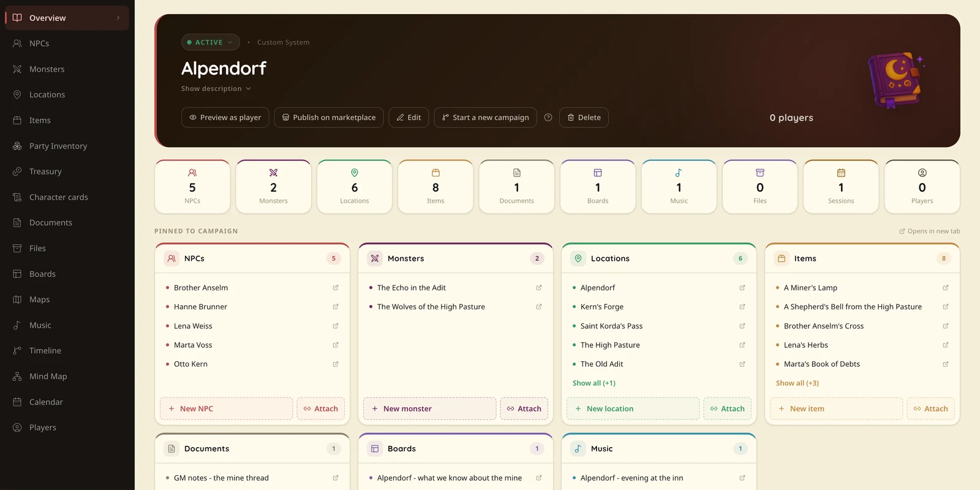
Task: Open Brother Anselm's Cross item entry
Action: coord(862,326)
